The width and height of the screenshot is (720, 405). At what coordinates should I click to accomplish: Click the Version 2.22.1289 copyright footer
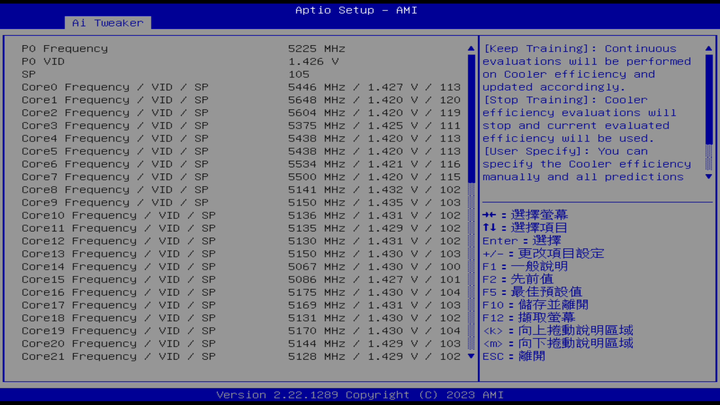tap(360, 395)
